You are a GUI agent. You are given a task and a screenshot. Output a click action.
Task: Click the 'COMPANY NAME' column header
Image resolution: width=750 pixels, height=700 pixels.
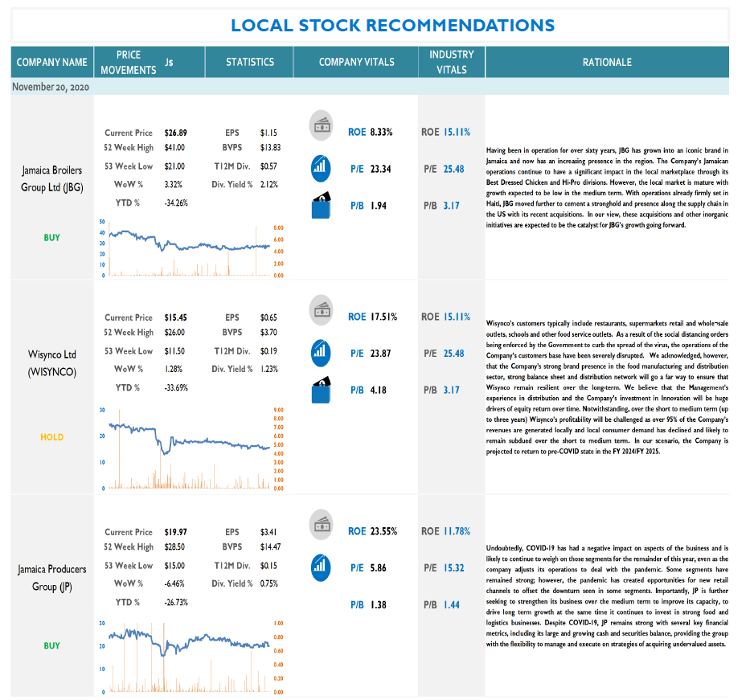[52, 62]
